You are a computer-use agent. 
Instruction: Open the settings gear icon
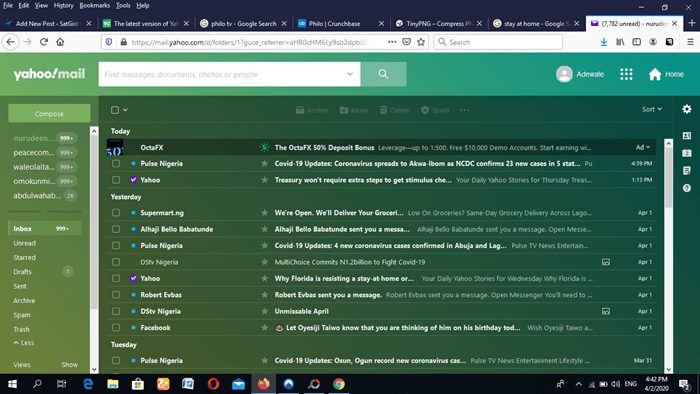pyautogui.click(x=687, y=109)
